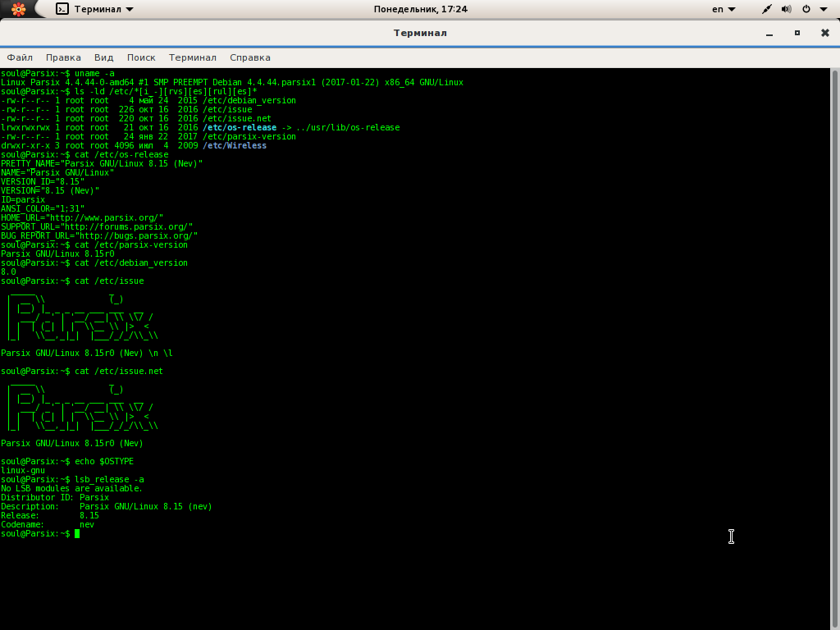Viewport: 840px width, 630px height.
Task: Expand the Терминал app menu arrow
Action: tap(130, 10)
